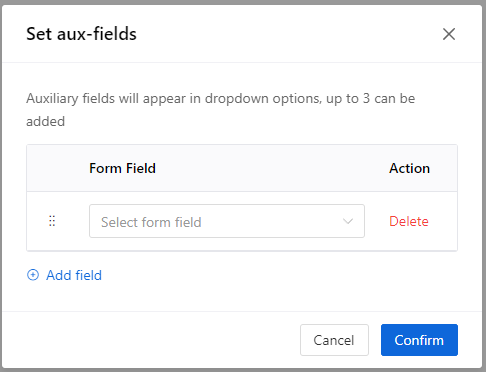
Task: Click the row drag handle icon
Action: point(52,221)
